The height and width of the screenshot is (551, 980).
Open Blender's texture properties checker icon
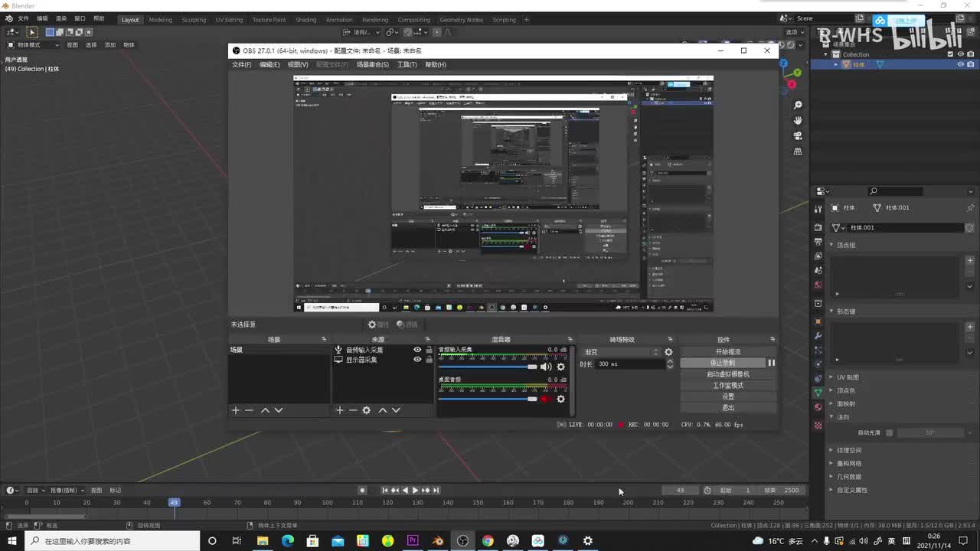818,425
